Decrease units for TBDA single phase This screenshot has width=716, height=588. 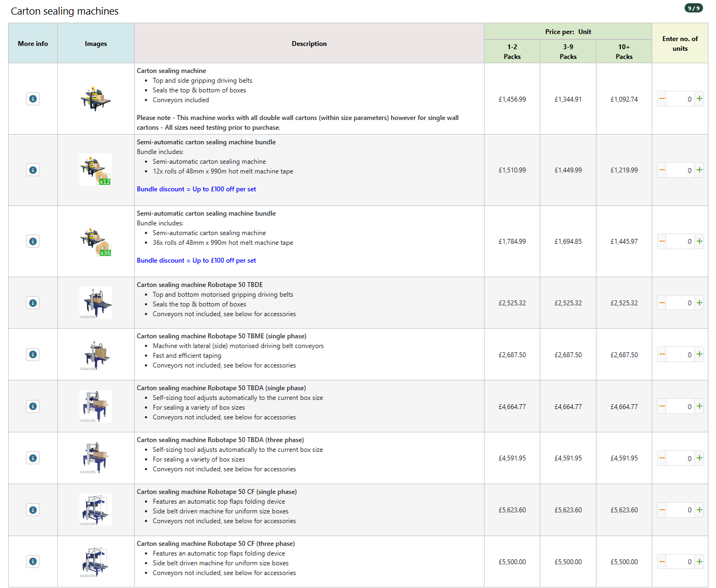(x=662, y=406)
